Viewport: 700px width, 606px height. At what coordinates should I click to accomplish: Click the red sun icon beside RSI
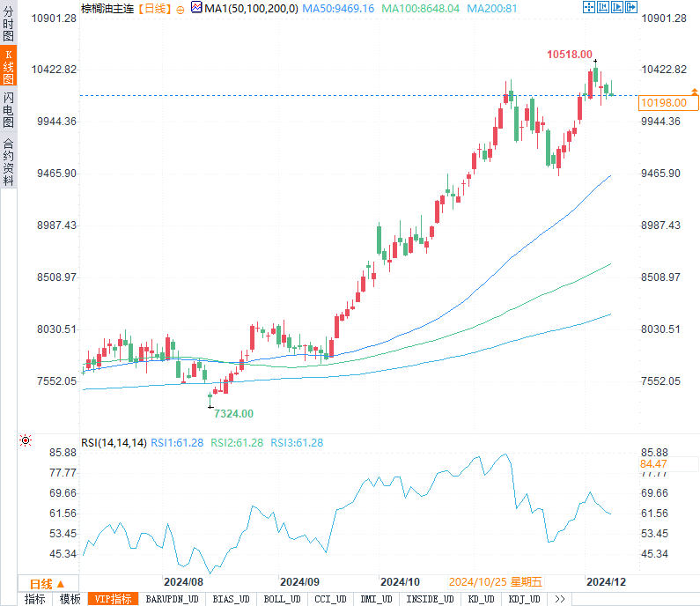click(26, 440)
